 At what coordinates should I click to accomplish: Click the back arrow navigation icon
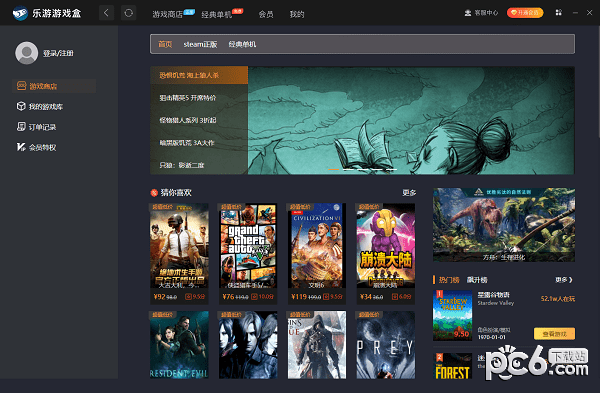pos(106,13)
